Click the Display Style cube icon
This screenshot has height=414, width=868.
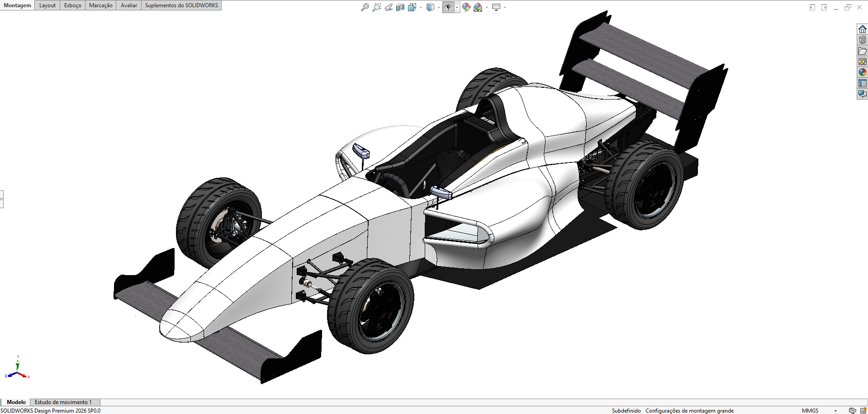(x=430, y=7)
